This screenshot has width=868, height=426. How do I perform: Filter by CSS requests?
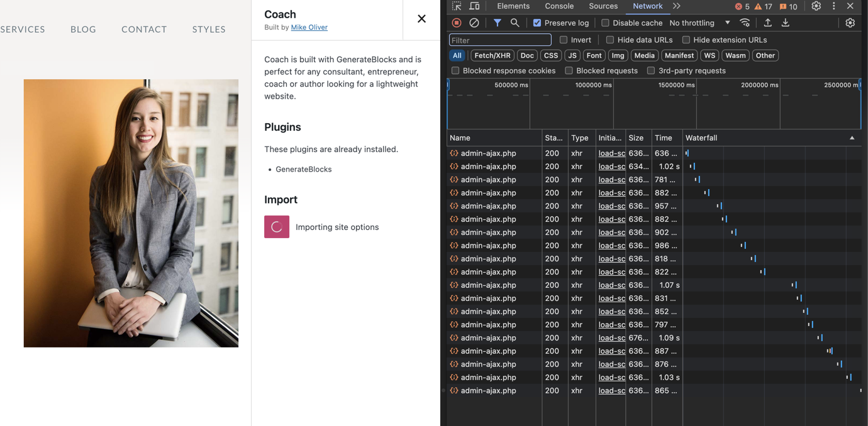click(550, 55)
